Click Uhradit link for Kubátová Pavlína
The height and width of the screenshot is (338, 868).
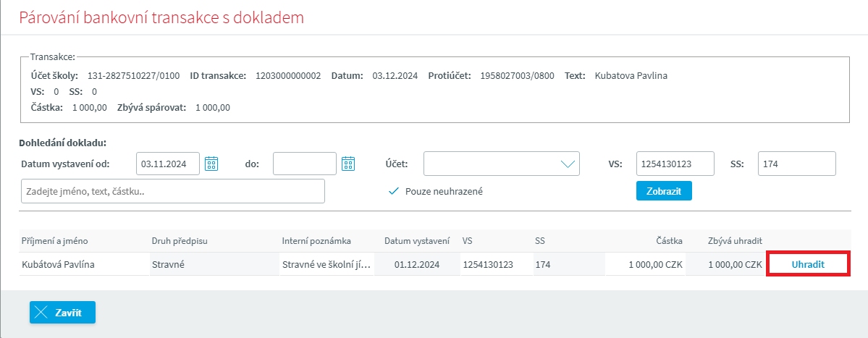[x=808, y=264]
